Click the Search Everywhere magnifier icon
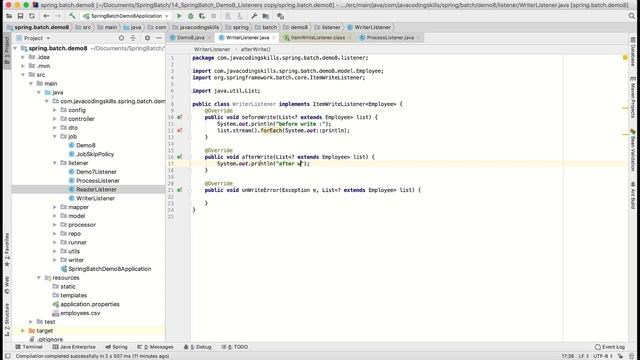The height and width of the screenshot is (360, 640). (632, 16)
